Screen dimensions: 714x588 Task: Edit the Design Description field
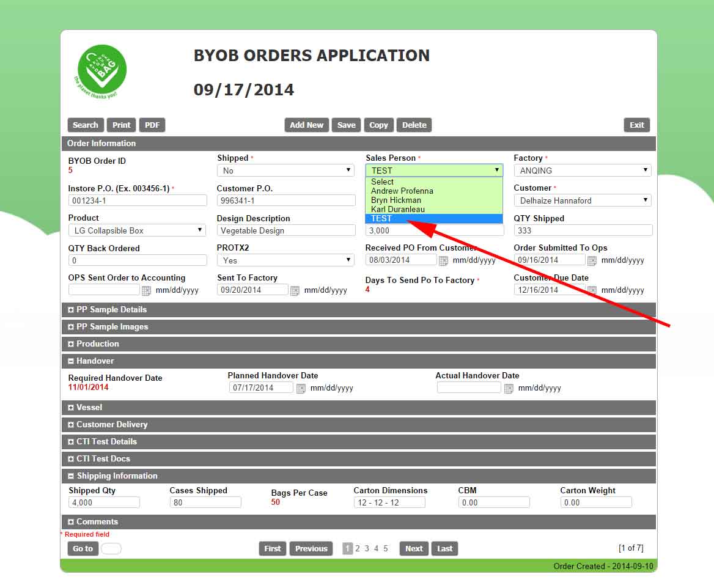point(286,231)
